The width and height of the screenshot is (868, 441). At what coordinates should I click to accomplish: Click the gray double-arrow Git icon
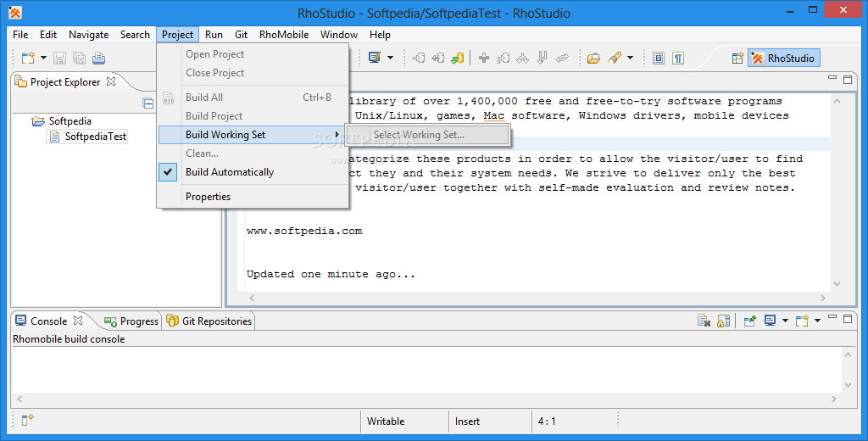[562, 58]
